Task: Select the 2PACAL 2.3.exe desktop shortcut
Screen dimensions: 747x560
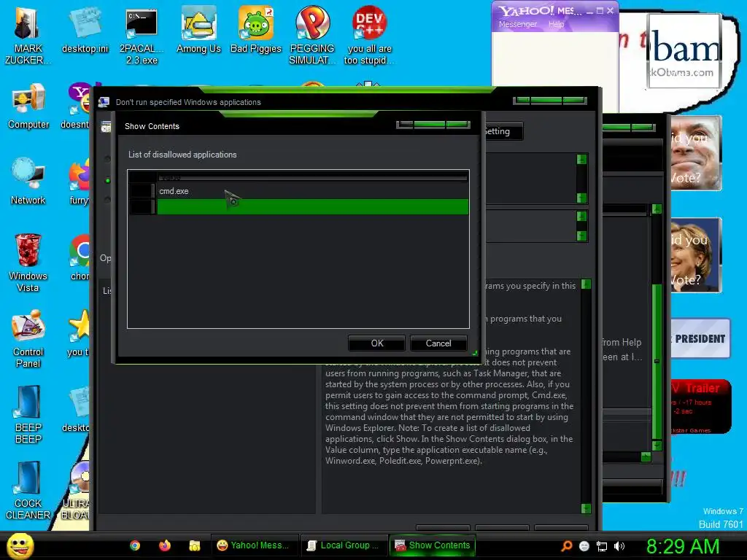Action: (142, 36)
